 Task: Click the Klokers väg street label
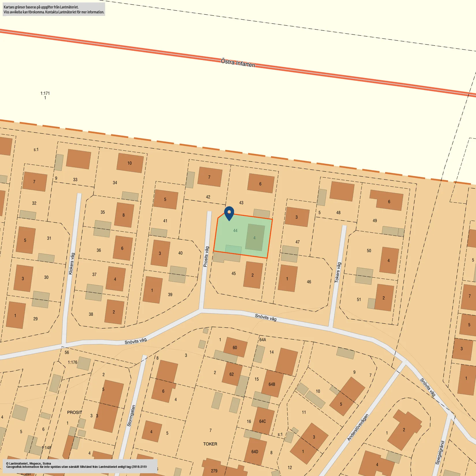pyautogui.click(x=72, y=264)
